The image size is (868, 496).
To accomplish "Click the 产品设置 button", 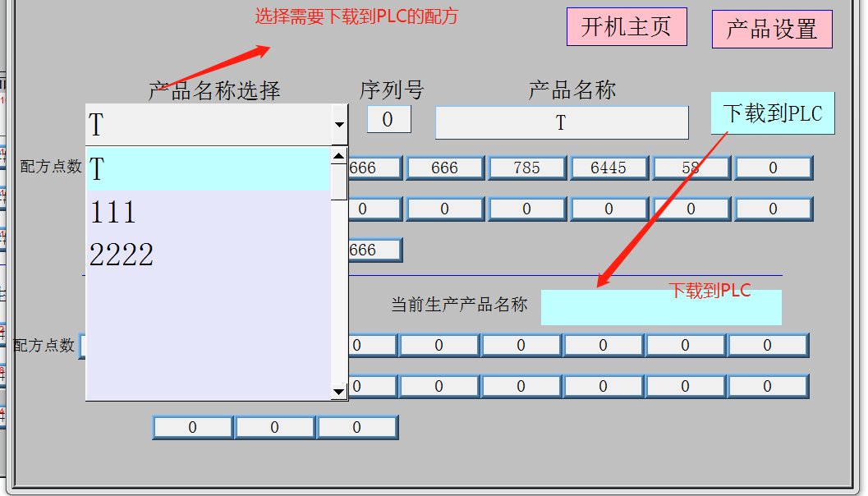I will pyautogui.click(x=771, y=30).
